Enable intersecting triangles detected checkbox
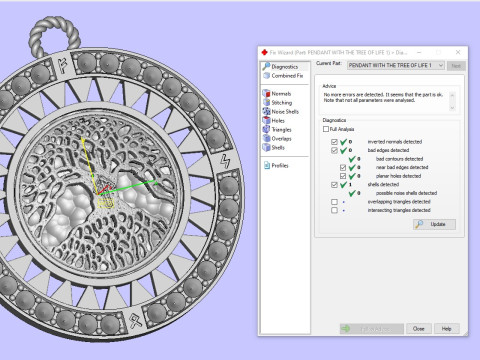480x360 pixels. (x=334, y=210)
